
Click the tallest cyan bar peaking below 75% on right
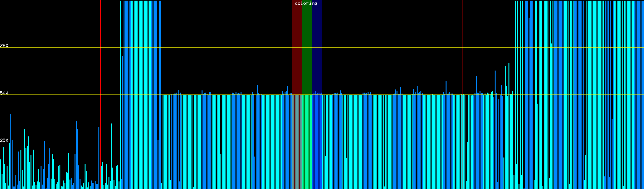click(509, 126)
